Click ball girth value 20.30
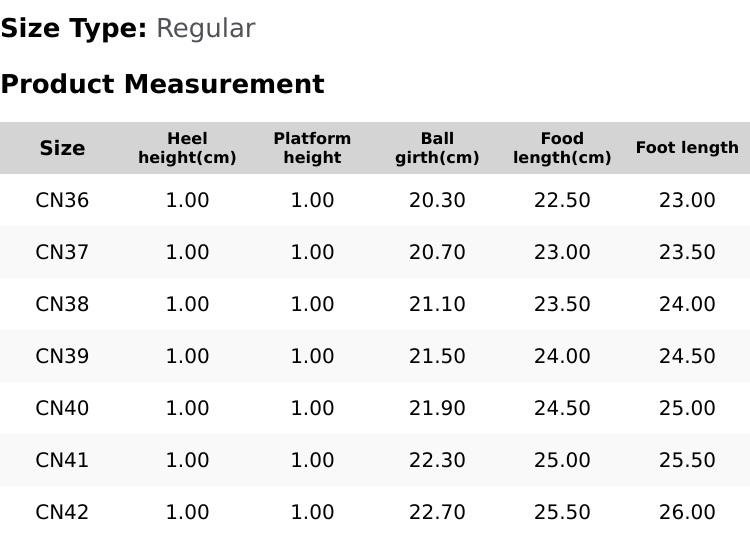Screen dimensions: 750x538 pos(437,200)
